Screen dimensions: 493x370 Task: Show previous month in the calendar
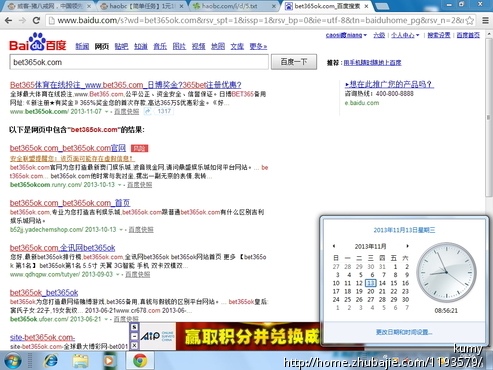(334, 246)
